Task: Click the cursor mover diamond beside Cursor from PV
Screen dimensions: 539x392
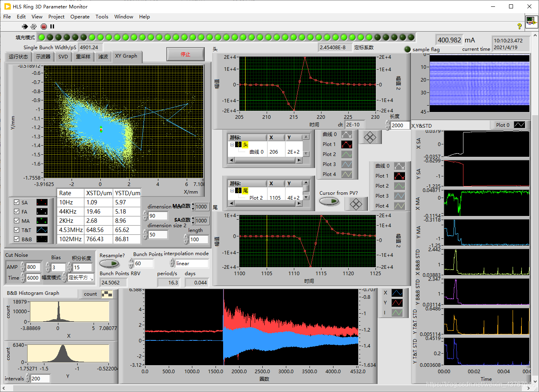Action: (355, 204)
